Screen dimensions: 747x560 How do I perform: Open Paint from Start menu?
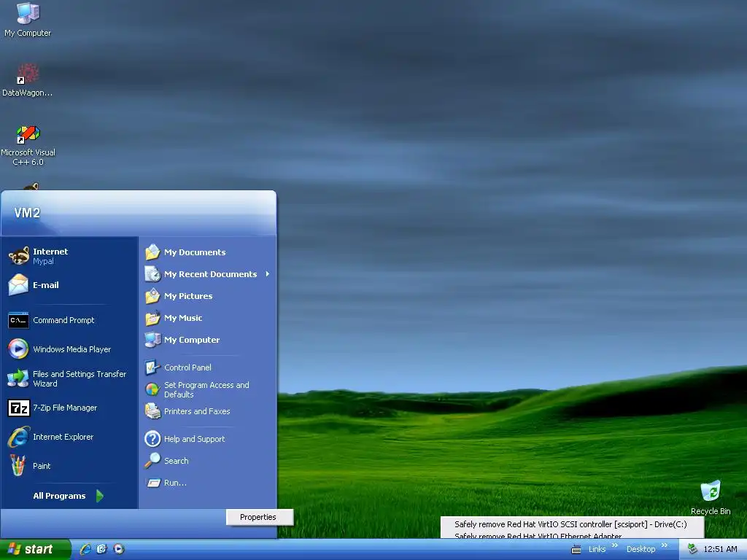coord(69,466)
